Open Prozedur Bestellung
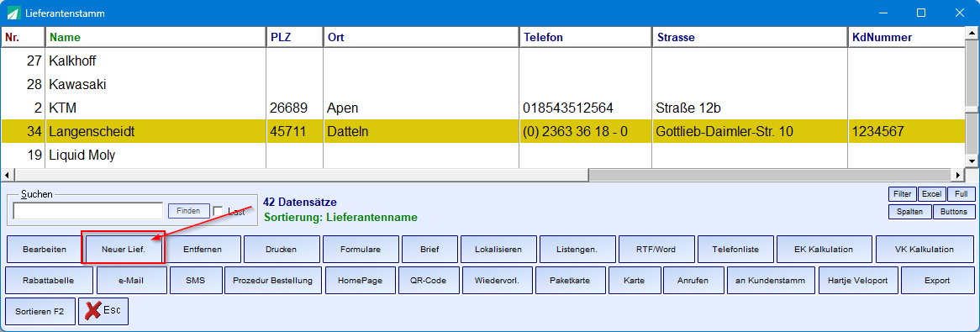 (x=272, y=280)
